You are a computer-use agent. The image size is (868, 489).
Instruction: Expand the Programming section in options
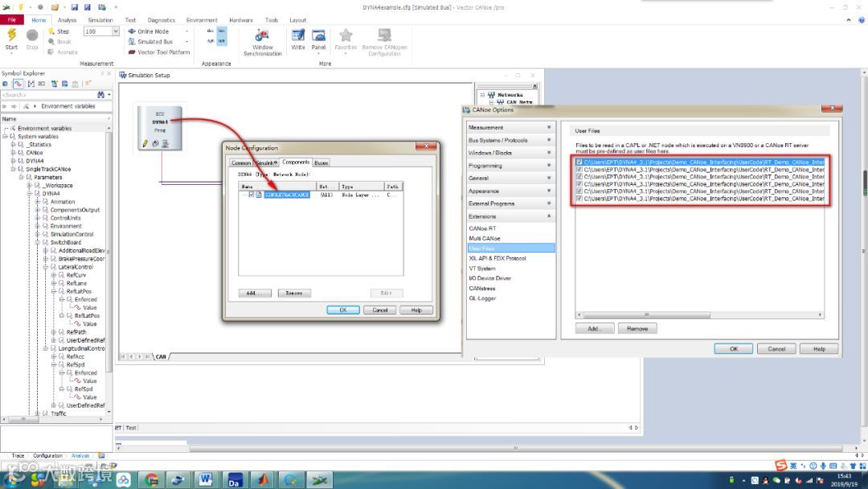tap(510, 166)
